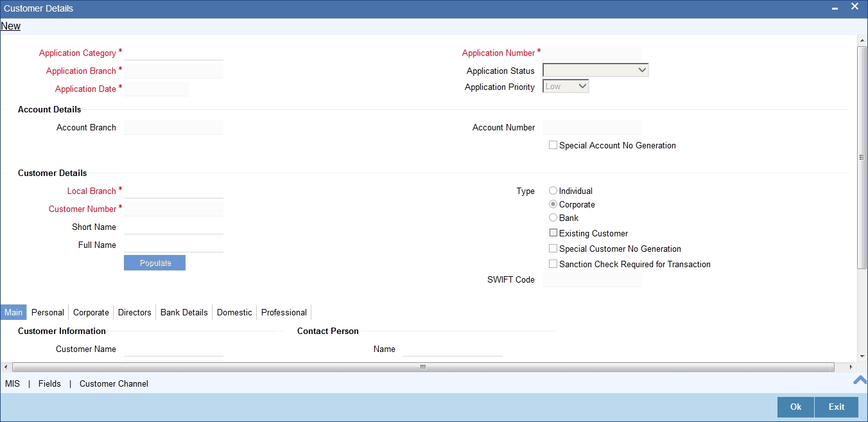
Task: Focus the Local Branch field
Action: point(173,191)
